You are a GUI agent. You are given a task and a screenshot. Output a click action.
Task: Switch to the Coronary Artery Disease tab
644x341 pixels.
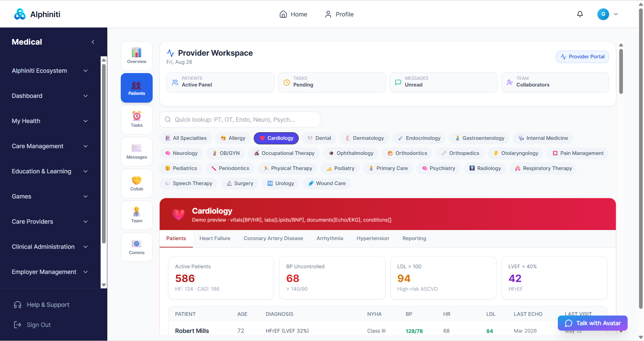coord(273,238)
